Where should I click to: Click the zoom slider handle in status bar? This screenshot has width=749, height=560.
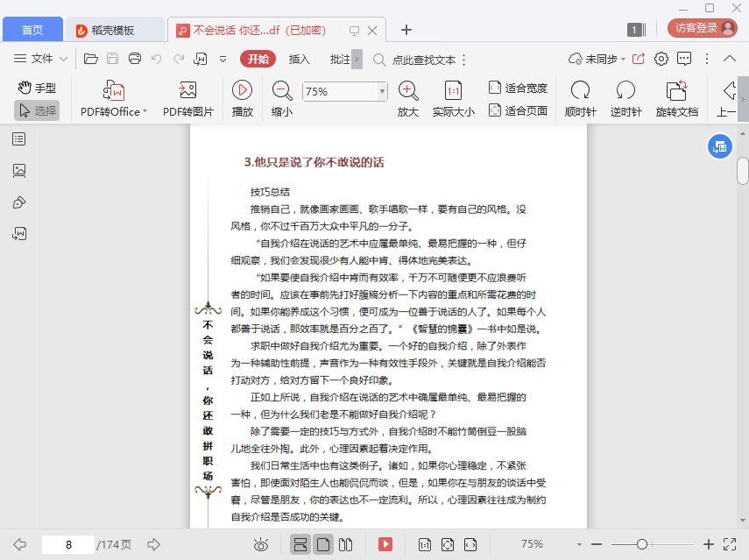[x=642, y=544]
